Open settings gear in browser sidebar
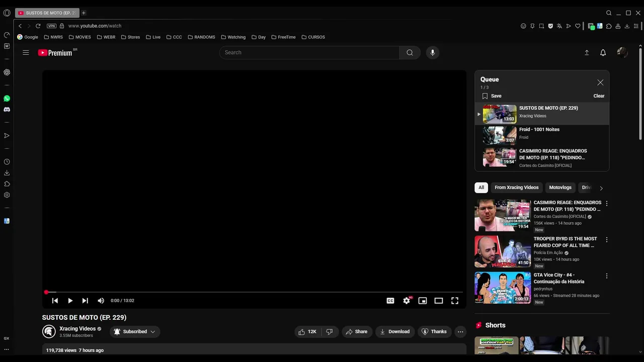Image resolution: width=644 pixels, height=362 pixels. [7, 195]
